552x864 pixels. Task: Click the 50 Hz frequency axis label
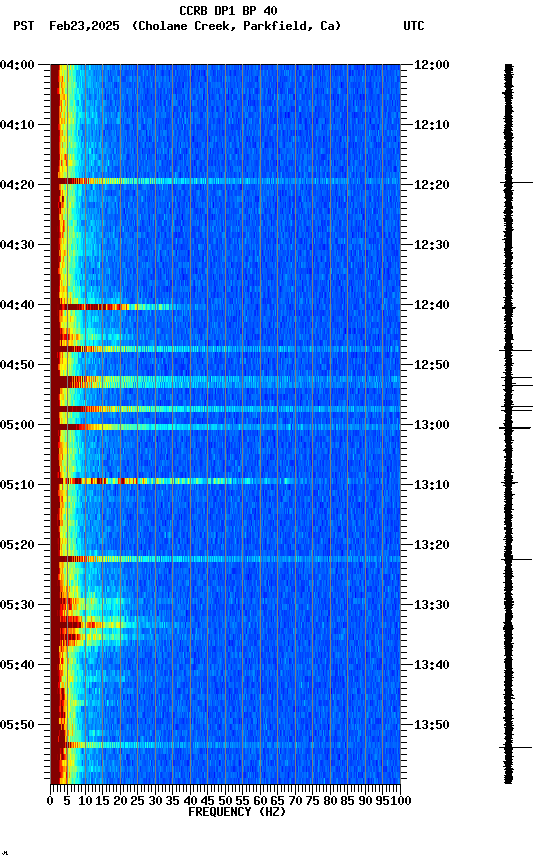click(225, 802)
